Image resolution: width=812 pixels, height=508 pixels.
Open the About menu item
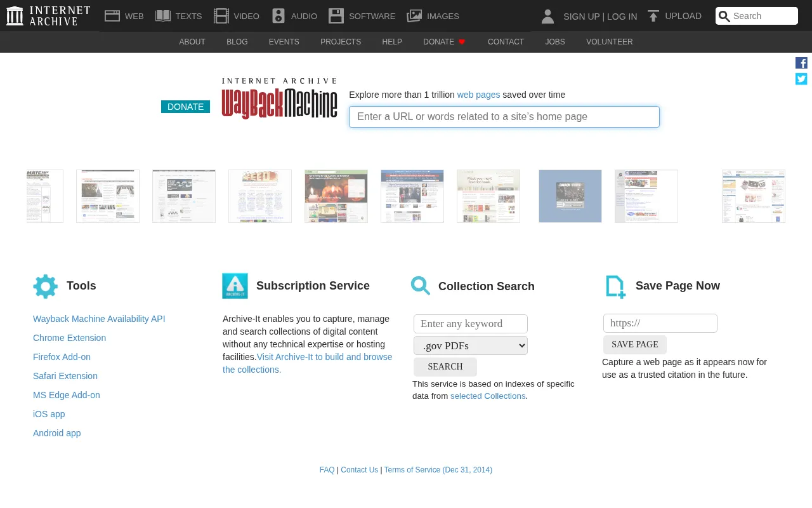point(192,42)
